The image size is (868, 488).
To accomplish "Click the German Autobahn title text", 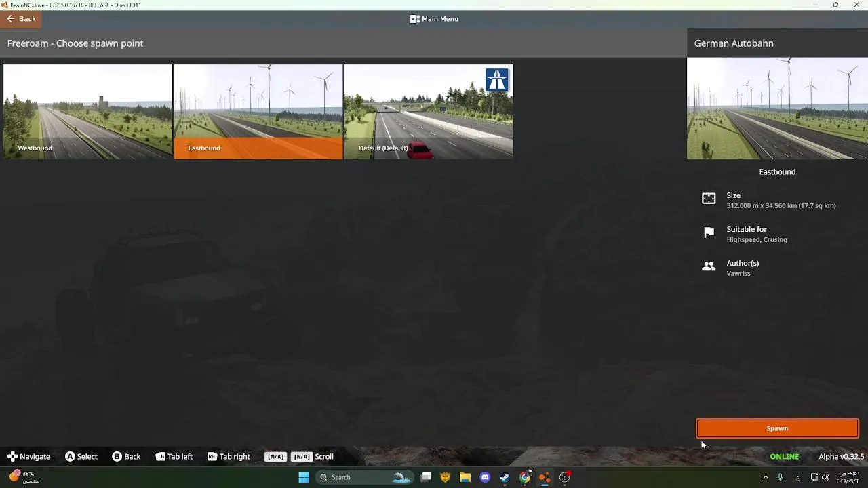I will [734, 43].
